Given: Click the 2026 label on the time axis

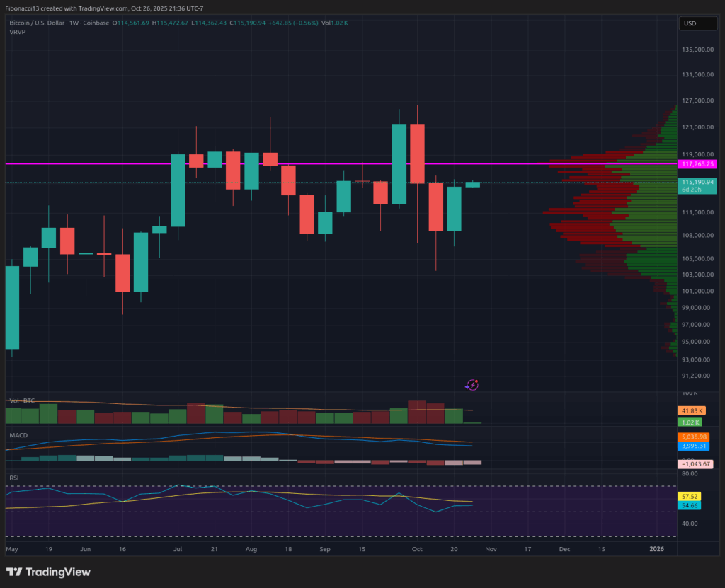Looking at the screenshot, I should coord(657,548).
